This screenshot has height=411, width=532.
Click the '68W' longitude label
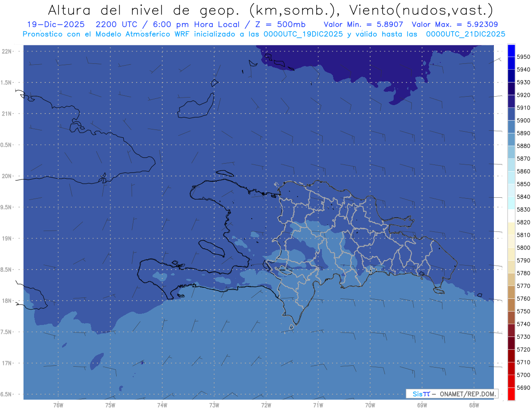click(474, 405)
